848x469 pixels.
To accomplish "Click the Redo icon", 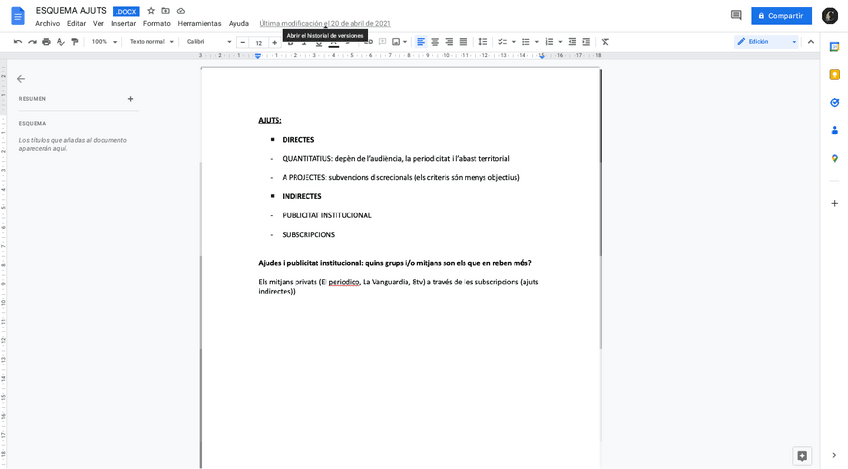I will click(x=32, y=42).
